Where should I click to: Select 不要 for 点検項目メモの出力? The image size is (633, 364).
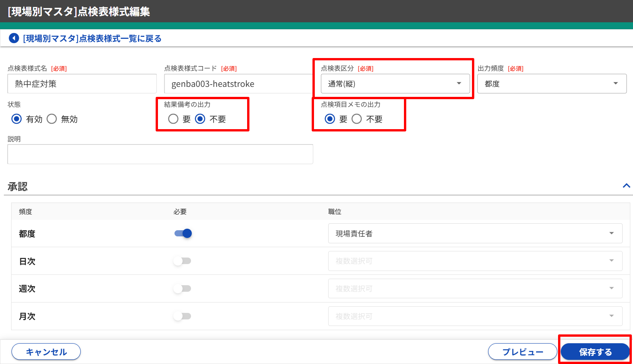pos(357,119)
